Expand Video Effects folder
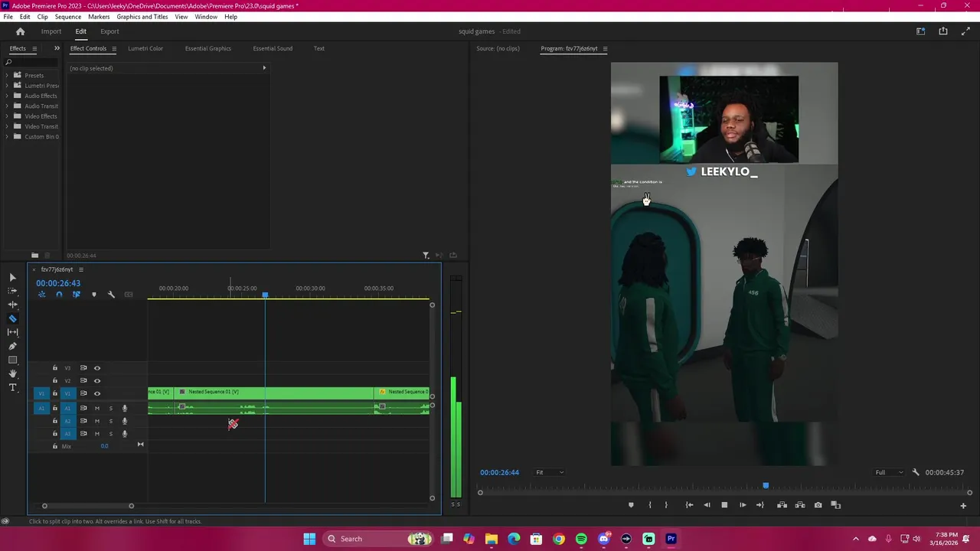 [7, 116]
